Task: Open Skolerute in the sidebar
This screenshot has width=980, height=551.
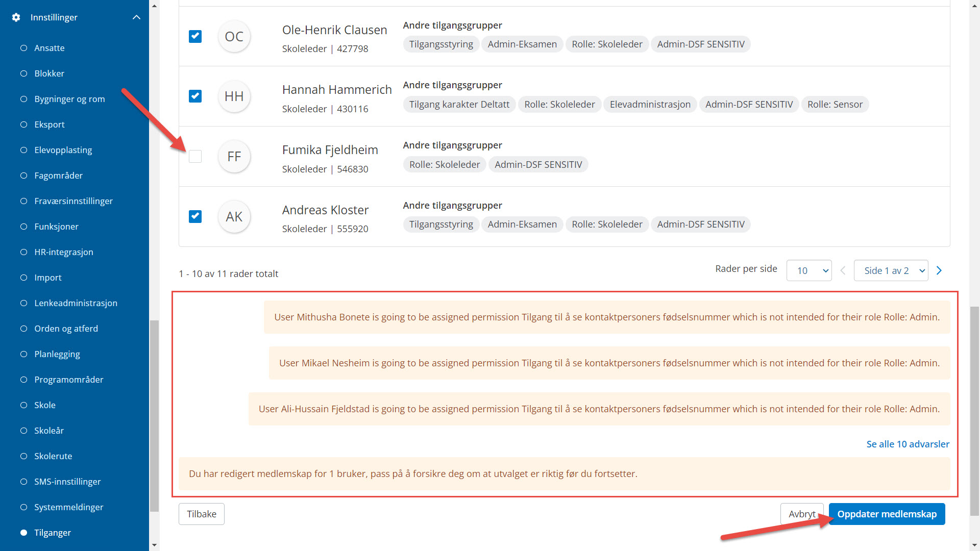Action: [53, 456]
